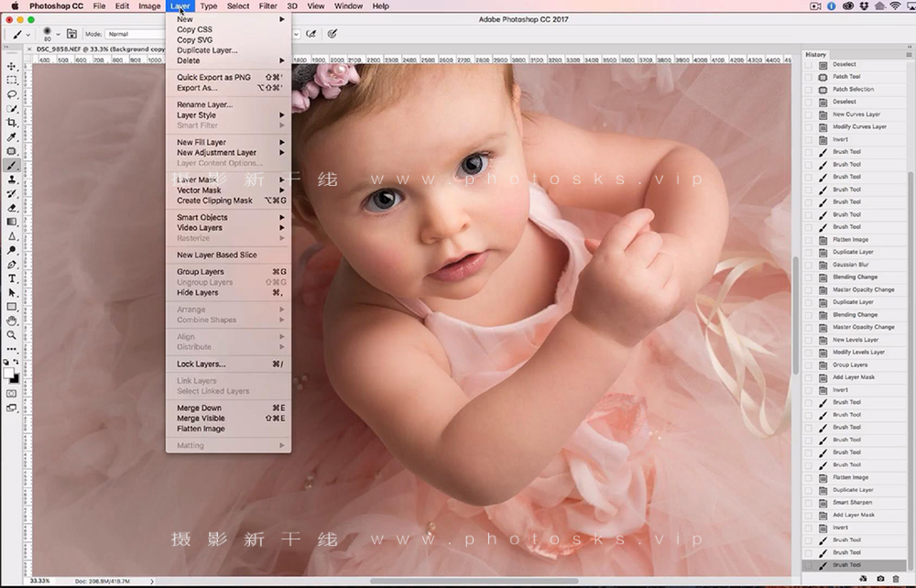Screen dimensions: 916x588
Task: Open the brush Mode dropdown
Action: click(135, 34)
